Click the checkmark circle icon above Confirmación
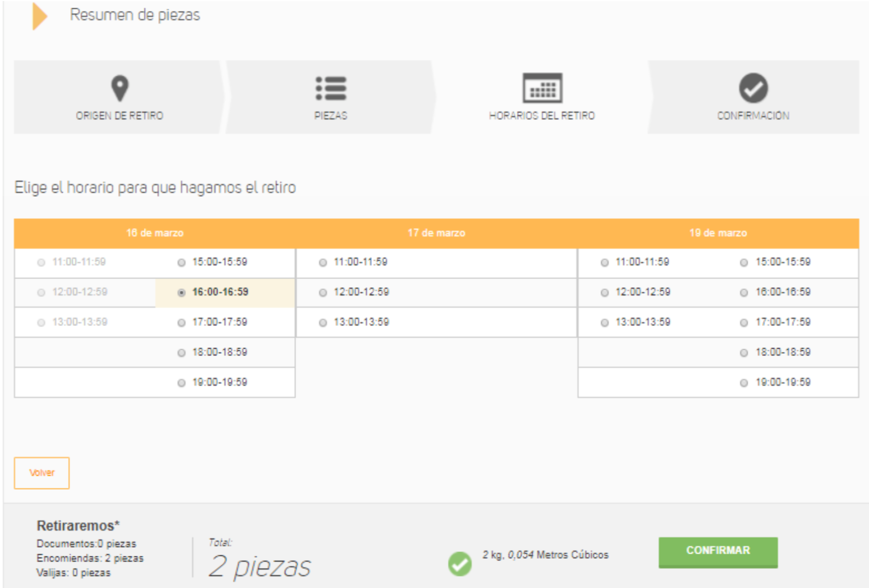Image resolution: width=869 pixels, height=588 pixels. pos(753,88)
